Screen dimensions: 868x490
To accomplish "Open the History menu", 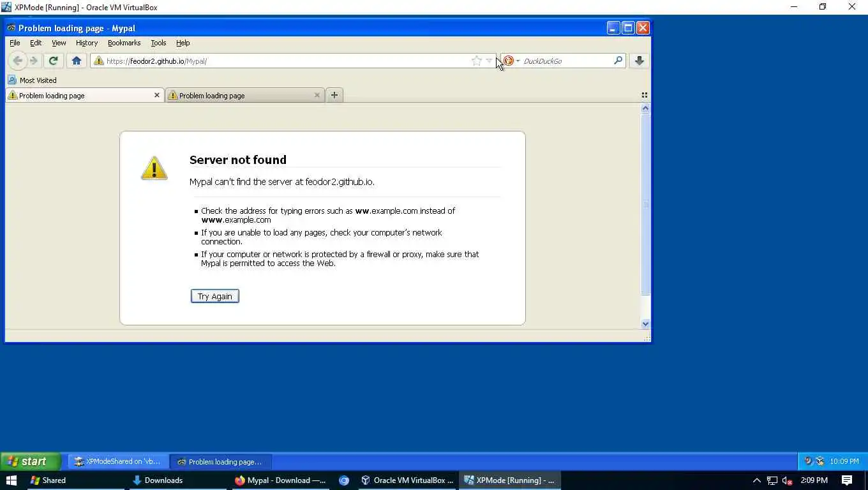I will tap(87, 43).
